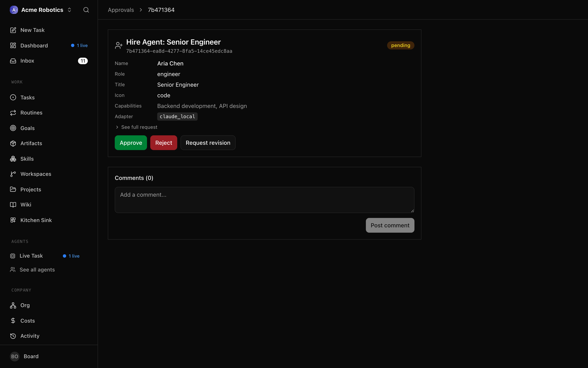Click the Skills cubes icon
Viewport: 588px width, 368px height.
(13, 159)
